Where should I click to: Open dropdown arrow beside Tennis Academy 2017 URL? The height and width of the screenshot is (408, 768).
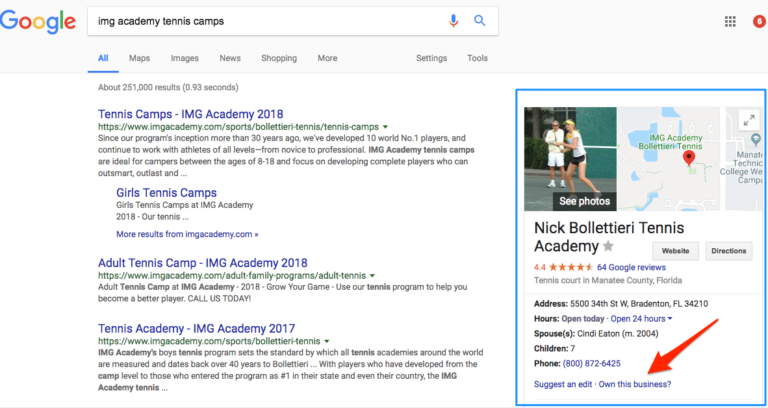[x=378, y=341]
